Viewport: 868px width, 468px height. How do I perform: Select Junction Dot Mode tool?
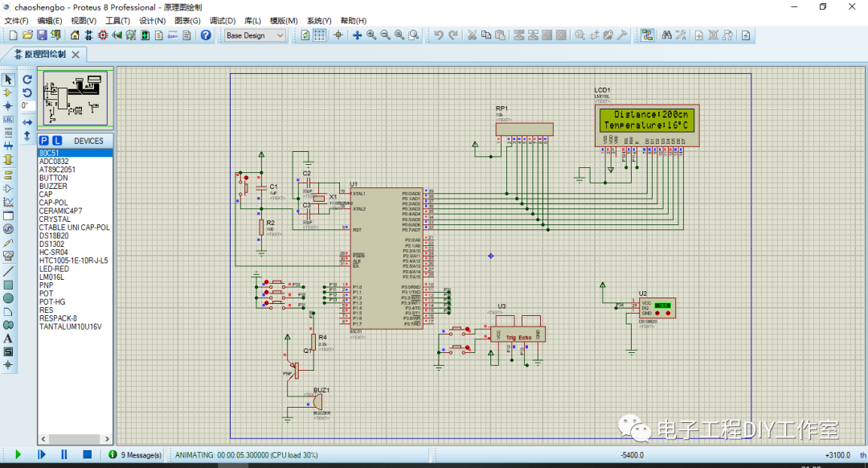[8, 106]
